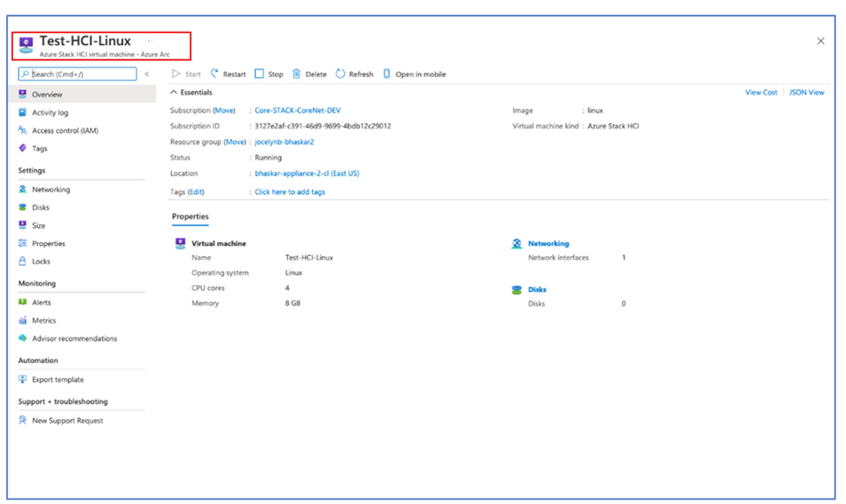Click the Refresh button label
846x504 pixels.
pos(361,74)
